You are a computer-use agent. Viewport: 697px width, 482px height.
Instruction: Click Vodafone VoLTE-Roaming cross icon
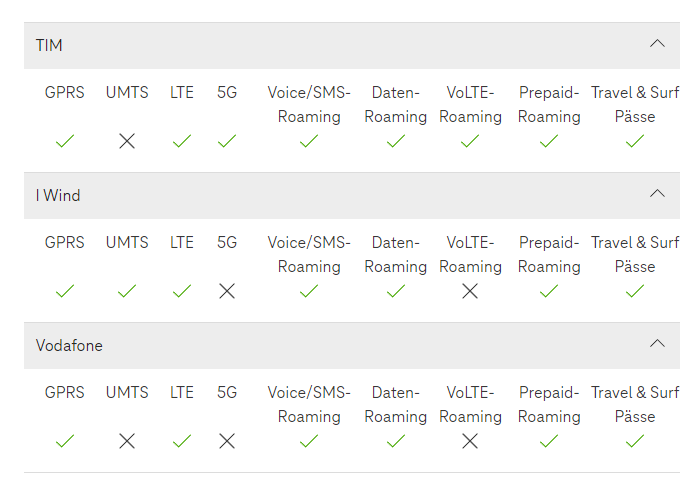click(x=470, y=441)
